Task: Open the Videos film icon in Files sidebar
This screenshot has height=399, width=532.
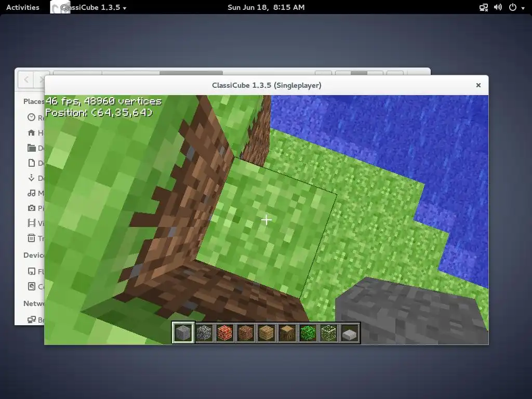Action: tap(32, 223)
